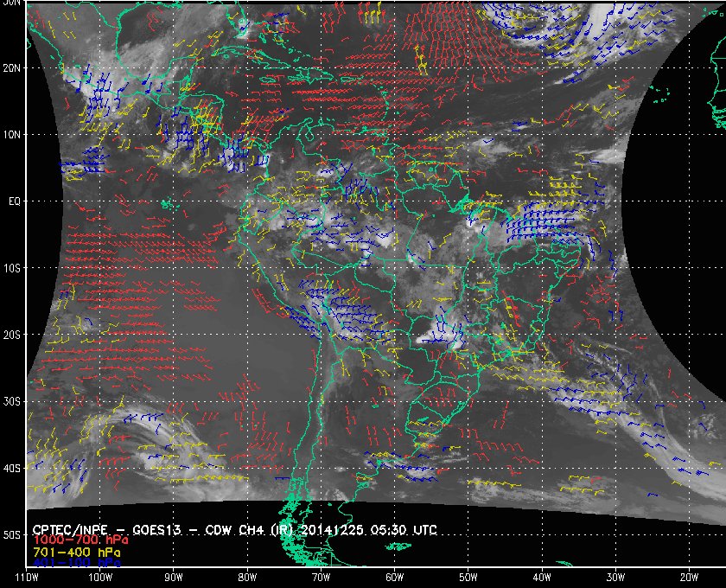This screenshot has width=726, height=588.
Task: Click the 10S latitude label
Action: [x=11, y=268]
